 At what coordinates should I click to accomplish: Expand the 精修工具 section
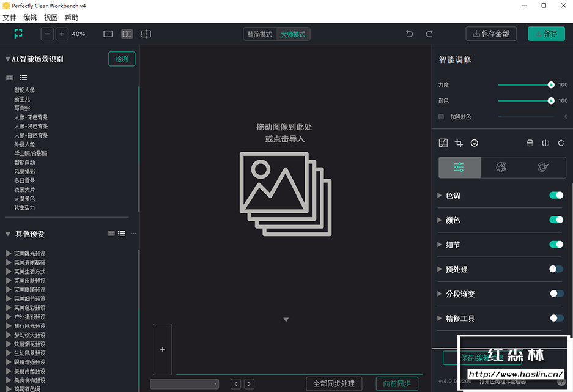[439, 318]
